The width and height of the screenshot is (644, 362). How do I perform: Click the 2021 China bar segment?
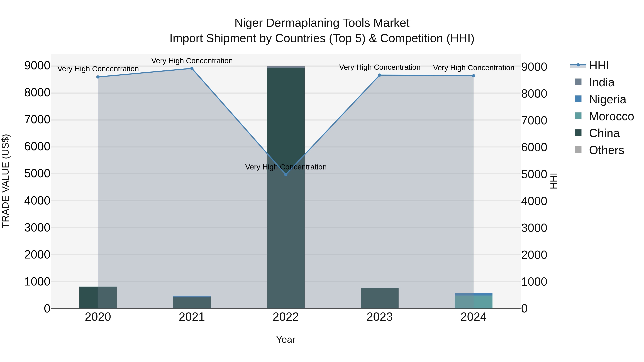click(x=192, y=303)
